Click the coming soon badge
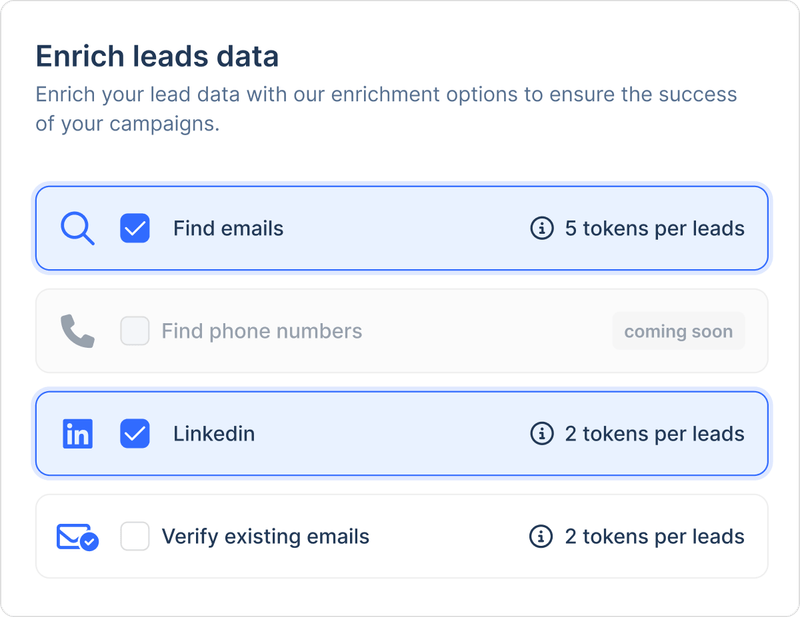The height and width of the screenshot is (617, 800). pyautogui.click(x=678, y=331)
